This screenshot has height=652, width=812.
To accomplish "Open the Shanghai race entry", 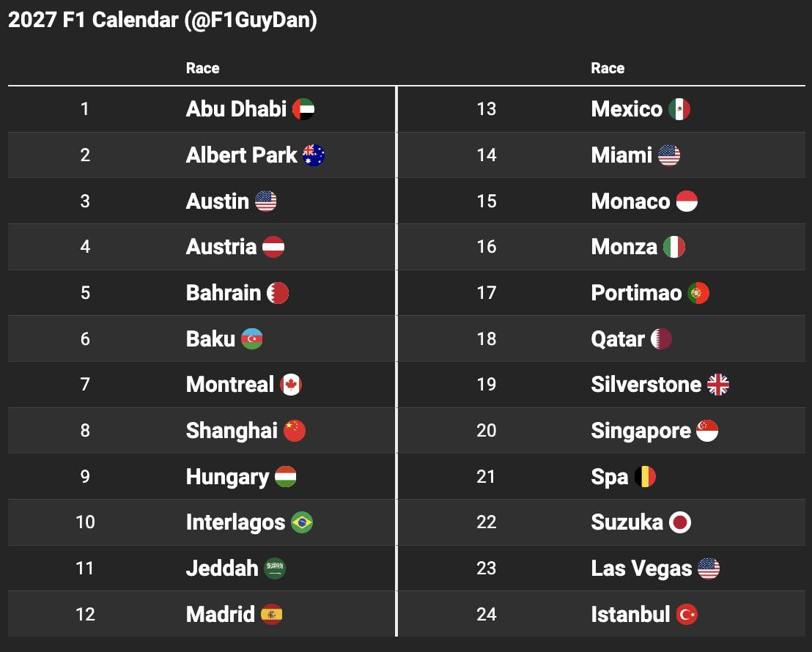I will point(232,431).
